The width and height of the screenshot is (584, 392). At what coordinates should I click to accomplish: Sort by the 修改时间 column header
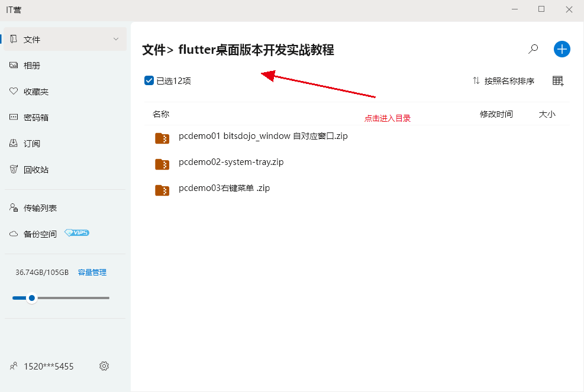[496, 114]
